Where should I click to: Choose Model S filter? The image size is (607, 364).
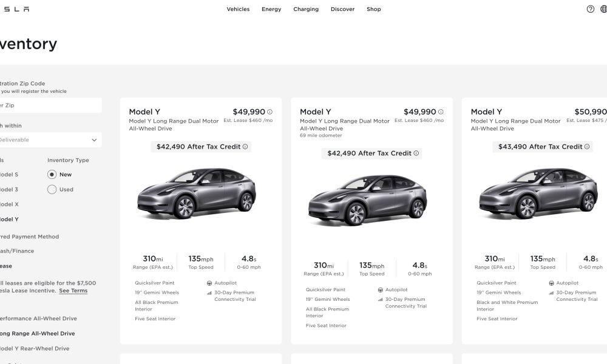(x=9, y=175)
